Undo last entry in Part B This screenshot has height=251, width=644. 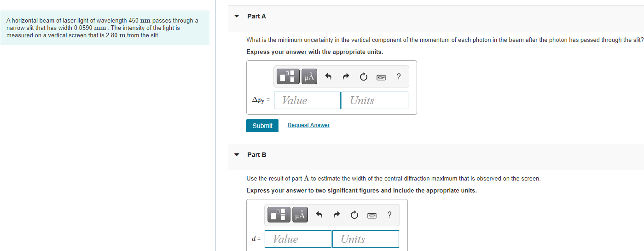pyautogui.click(x=319, y=215)
